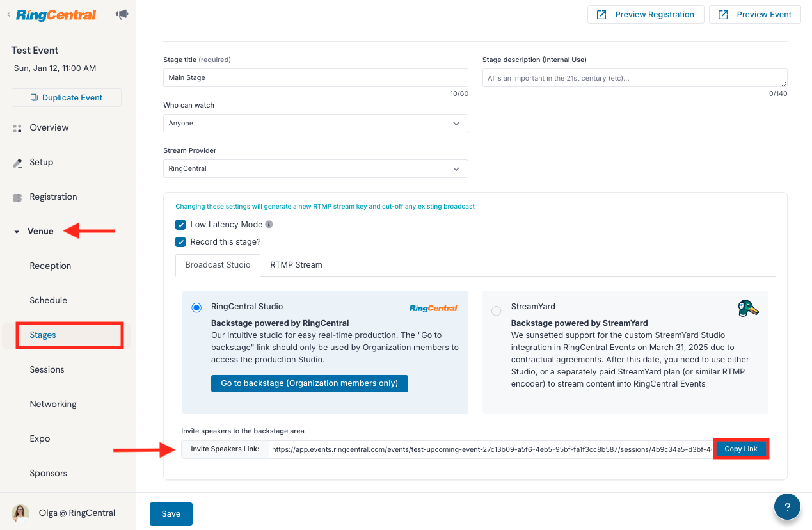Open the Stream Provider dropdown
Screen dimensions: 812x530
click(x=315, y=168)
